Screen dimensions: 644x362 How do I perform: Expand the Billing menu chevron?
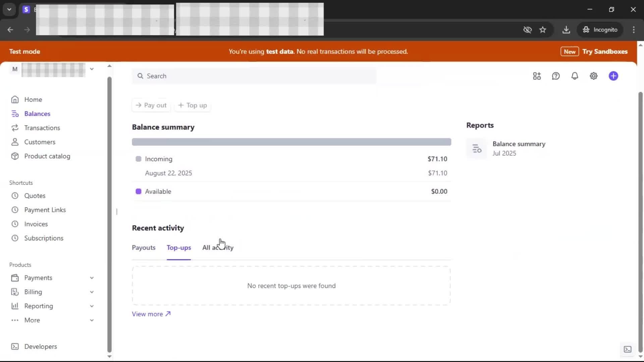[x=92, y=292]
